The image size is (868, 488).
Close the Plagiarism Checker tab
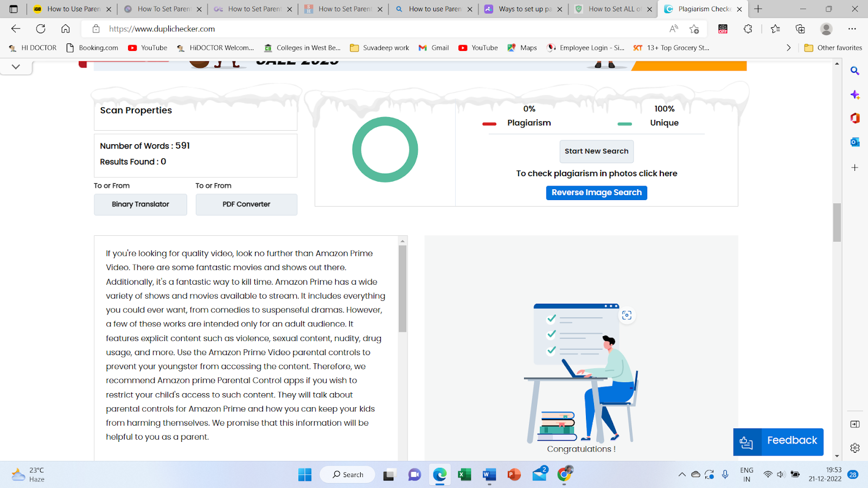[739, 9]
